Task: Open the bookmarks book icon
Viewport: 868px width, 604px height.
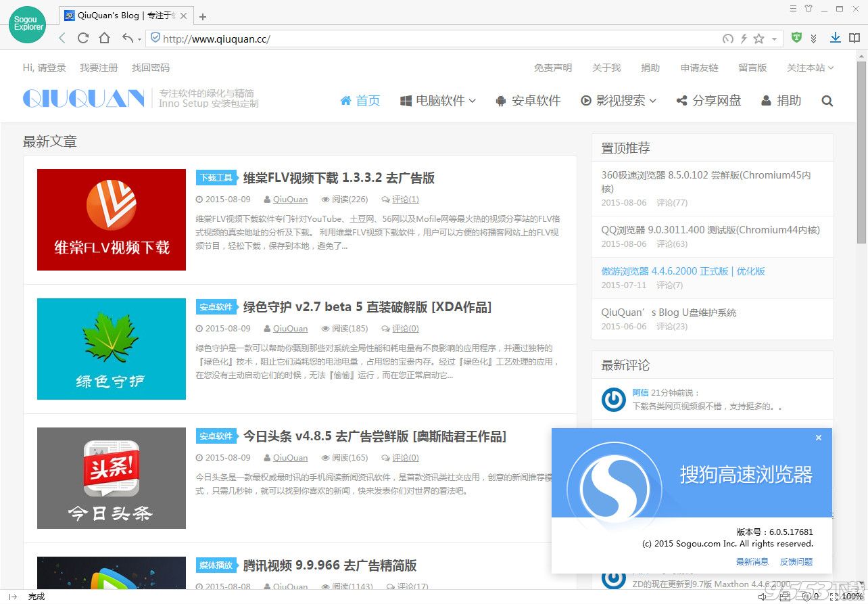Action: pos(854,39)
